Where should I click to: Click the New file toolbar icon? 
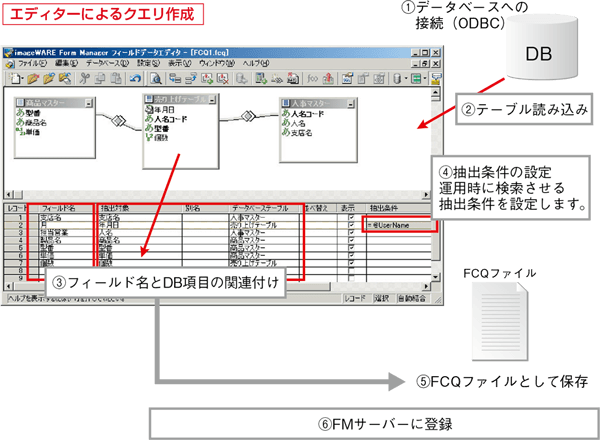tap(13, 76)
